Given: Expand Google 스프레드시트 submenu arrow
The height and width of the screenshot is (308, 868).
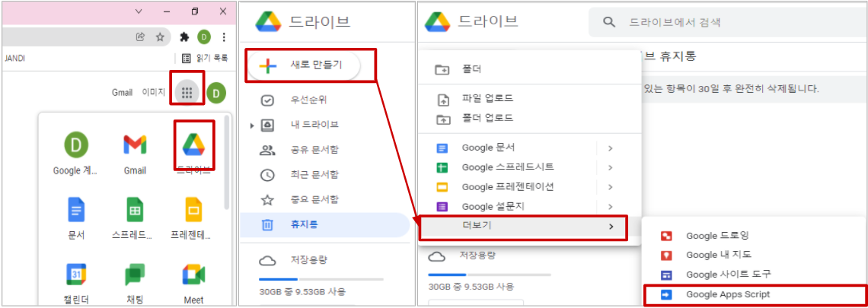Looking at the screenshot, I should pos(610,167).
